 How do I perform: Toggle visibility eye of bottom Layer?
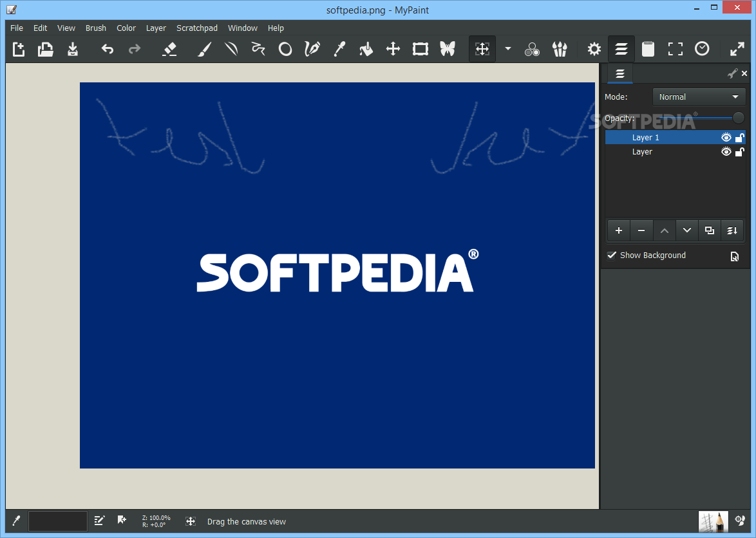726,152
